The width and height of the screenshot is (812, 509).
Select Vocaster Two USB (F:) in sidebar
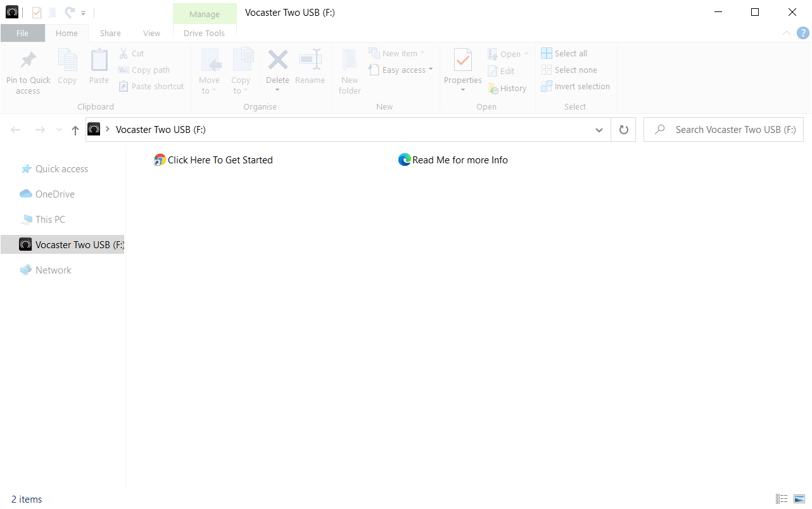tap(62, 244)
